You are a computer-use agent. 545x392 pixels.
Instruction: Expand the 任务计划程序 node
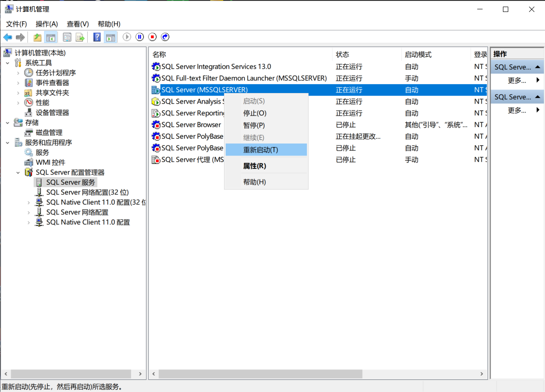tap(18, 73)
